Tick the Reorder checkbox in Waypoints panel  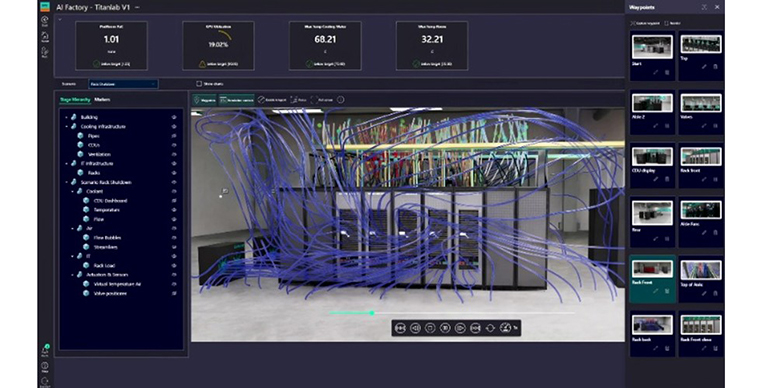coord(666,23)
